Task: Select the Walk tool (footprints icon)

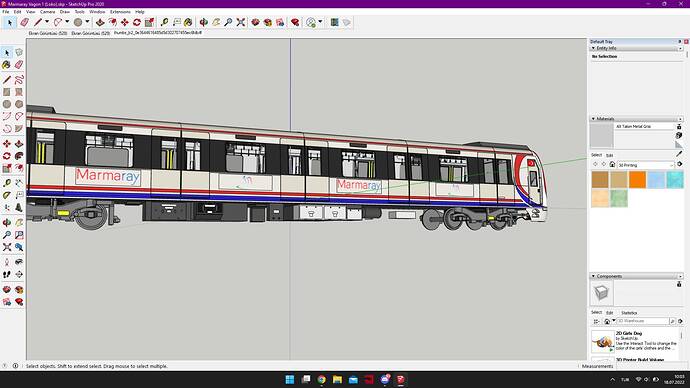Action: coord(7,275)
